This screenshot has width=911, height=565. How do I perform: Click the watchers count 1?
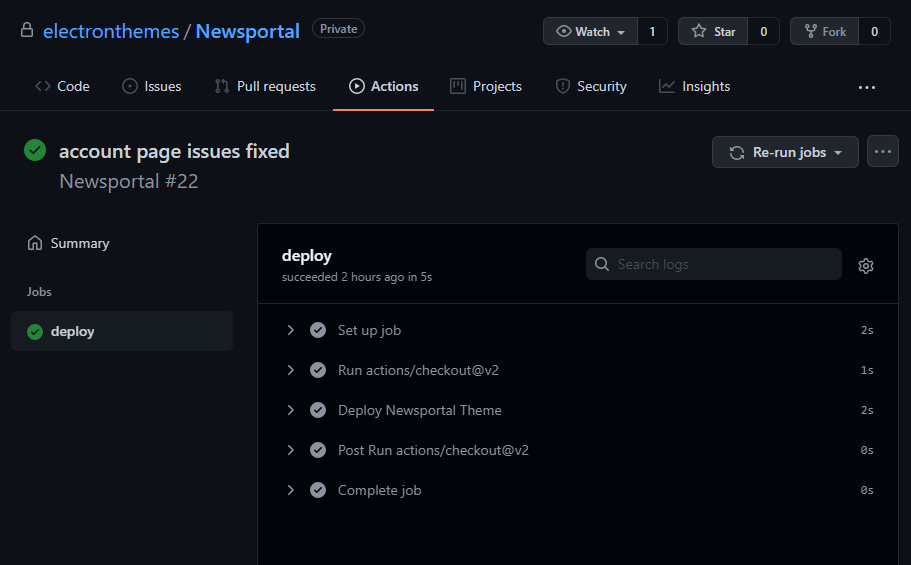(652, 31)
